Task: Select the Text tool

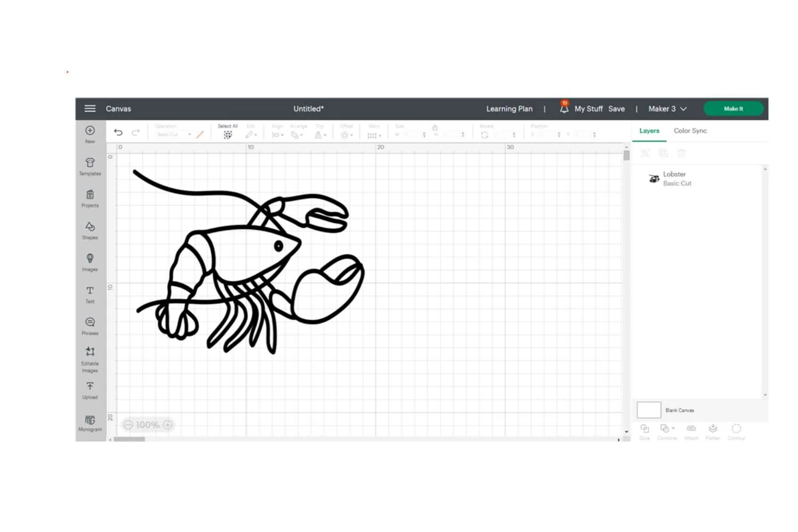Action: (89, 294)
